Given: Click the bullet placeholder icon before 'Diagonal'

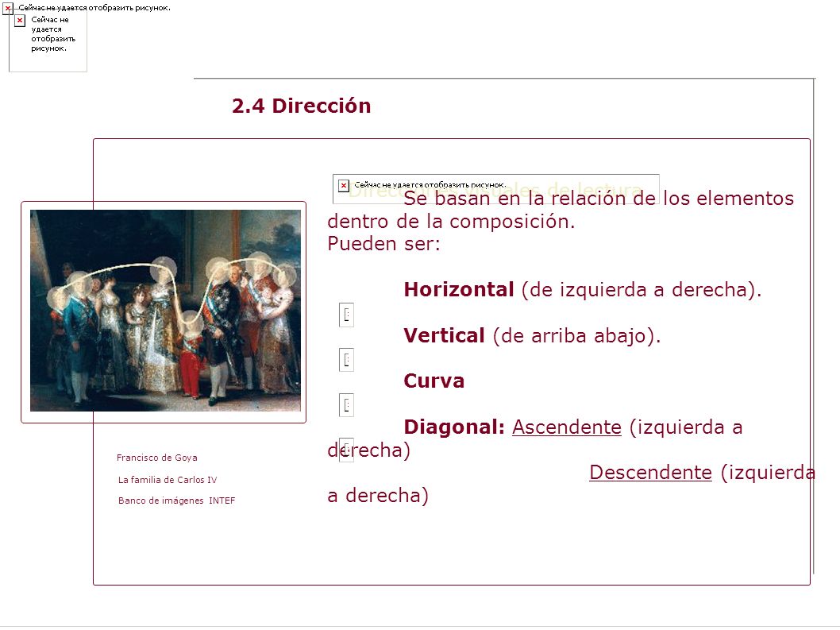Looking at the screenshot, I should 346,405.
